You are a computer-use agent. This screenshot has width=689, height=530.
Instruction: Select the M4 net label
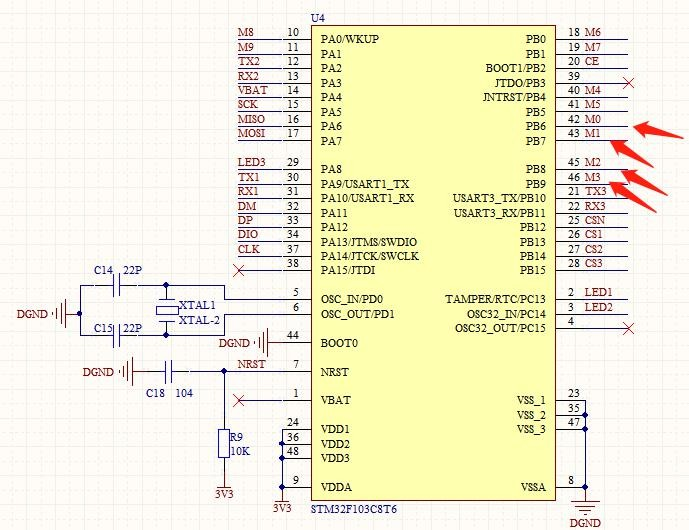593,90
